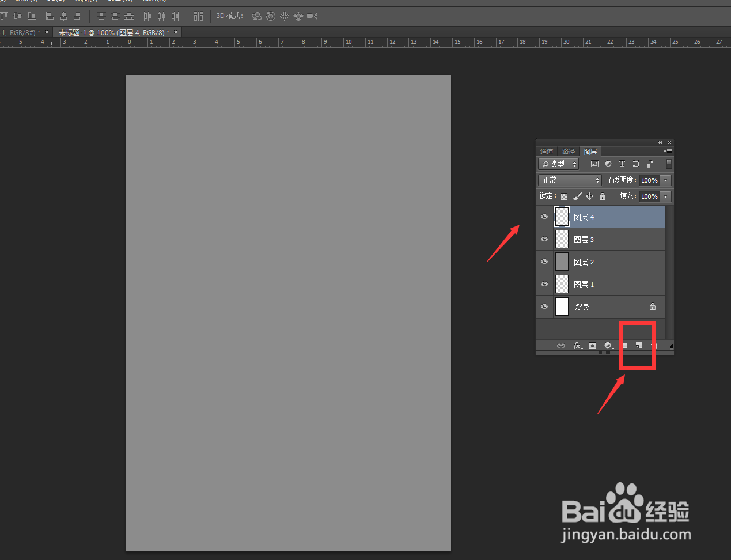Hide layer 图层 3 with its eye

coord(544,240)
